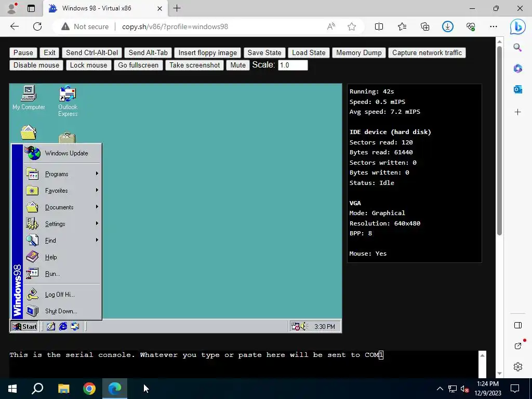Show hidden system tray icons chevron
The image size is (532, 399).
pyautogui.click(x=440, y=389)
